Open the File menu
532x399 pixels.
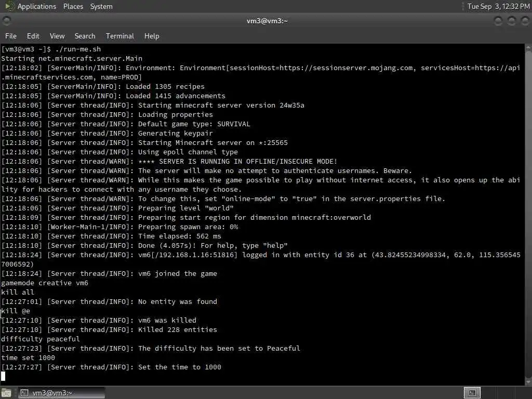pyautogui.click(x=11, y=36)
